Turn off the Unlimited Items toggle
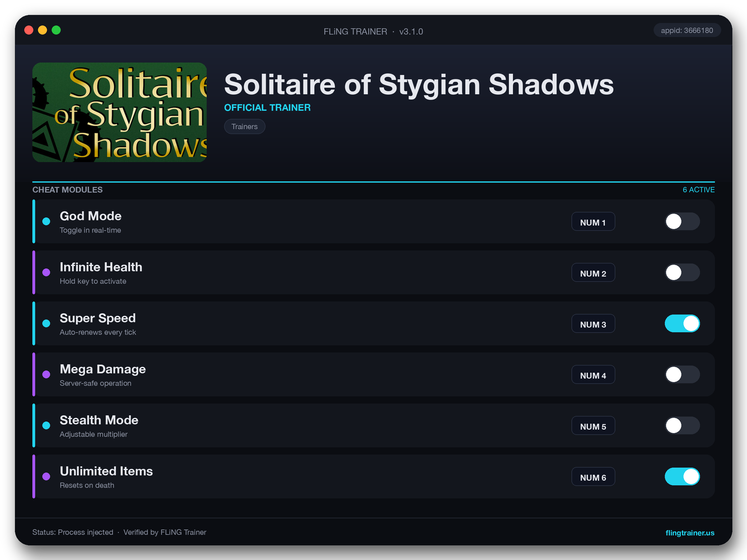This screenshot has height=560, width=747. click(682, 476)
